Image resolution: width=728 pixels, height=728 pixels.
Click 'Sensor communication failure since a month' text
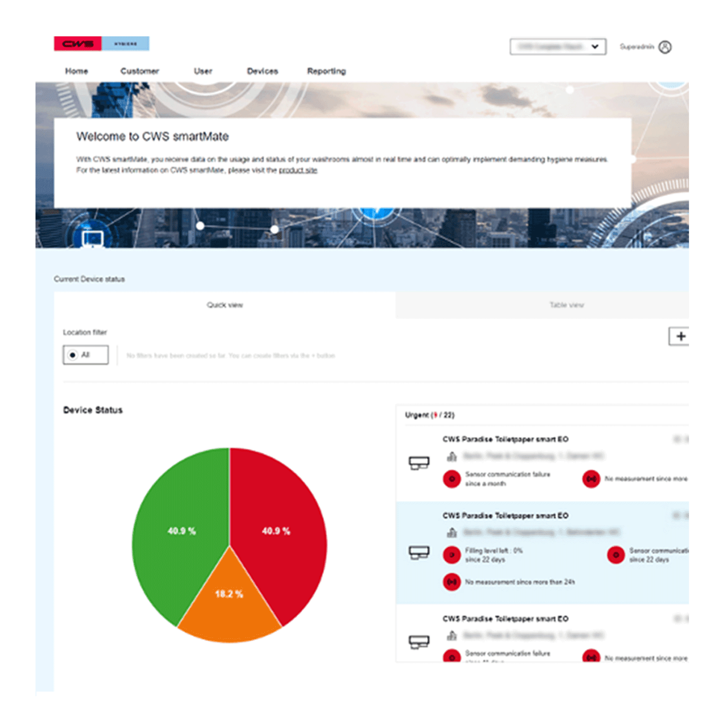click(507, 479)
